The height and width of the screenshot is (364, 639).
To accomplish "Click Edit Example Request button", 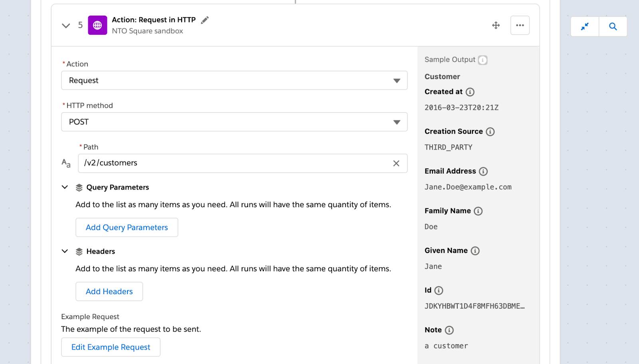I will (111, 347).
